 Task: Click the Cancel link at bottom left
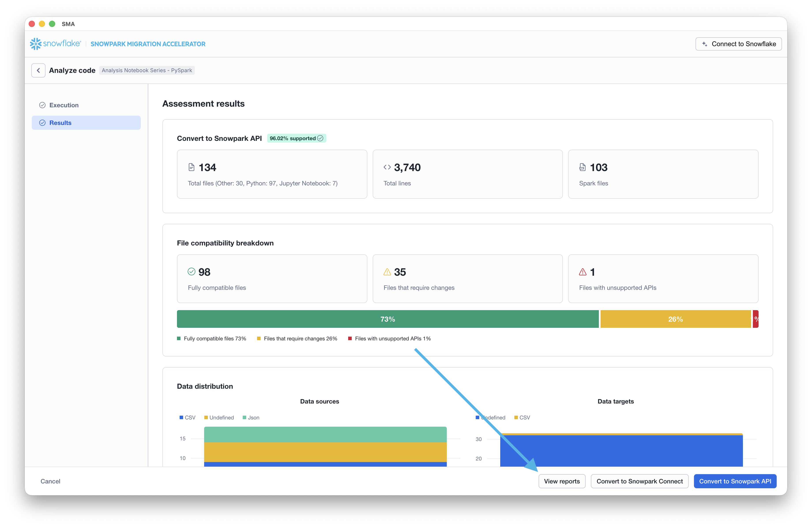pos(51,481)
